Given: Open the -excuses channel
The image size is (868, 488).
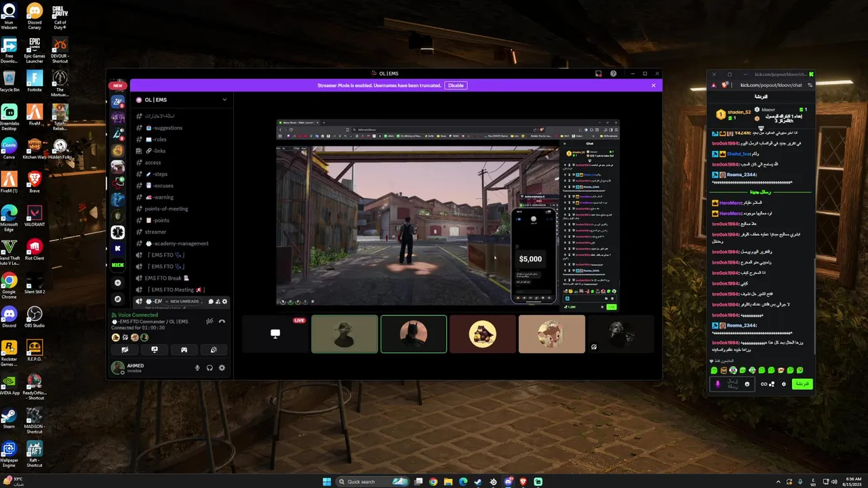Looking at the screenshot, I should click(x=182, y=186).
